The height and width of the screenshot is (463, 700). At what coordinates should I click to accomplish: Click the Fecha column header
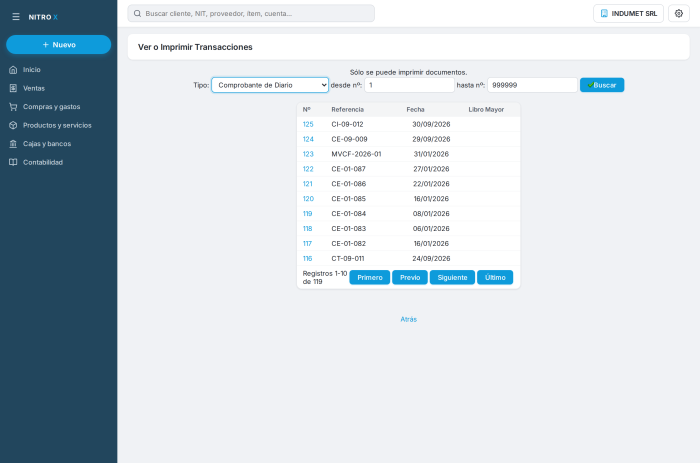click(x=415, y=109)
